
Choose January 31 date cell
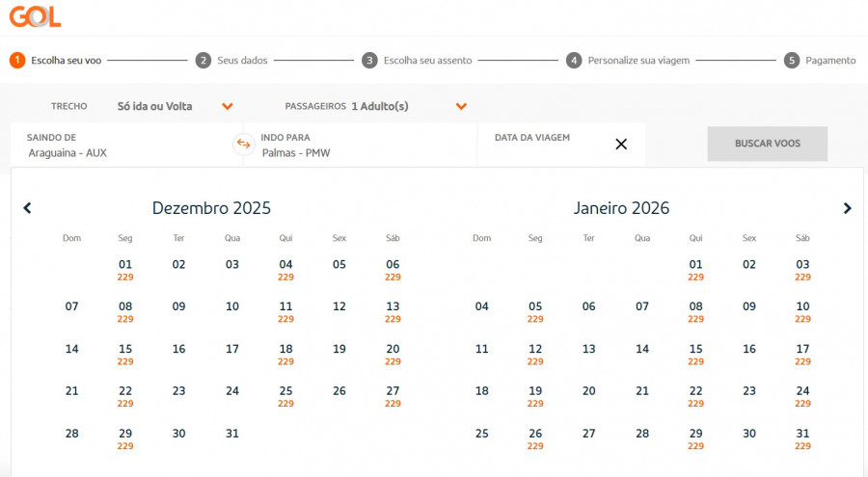(x=802, y=438)
